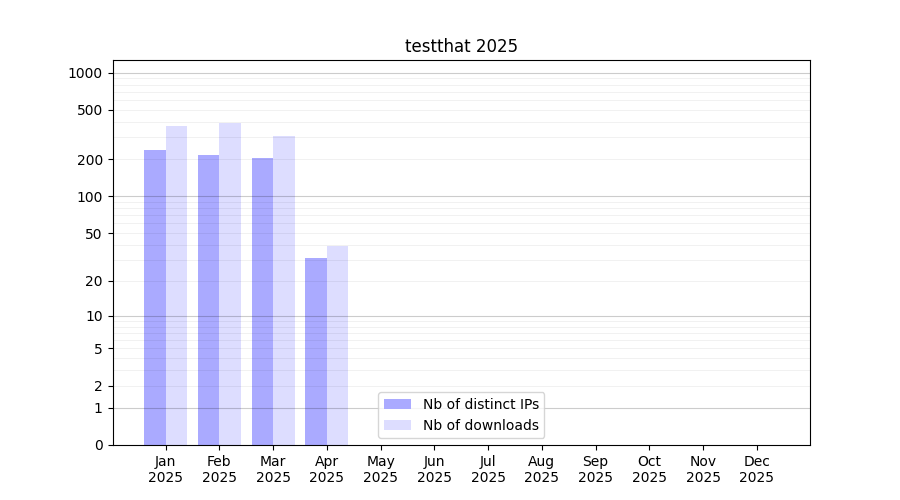This screenshot has height=500, width=900.
Task: Click the 'Jan 2025' x-axis label
Action: point(166,469)
